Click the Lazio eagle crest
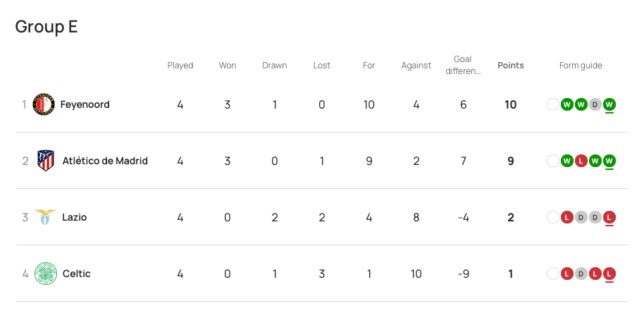This screenshot has height=318, width=644. pos(46,217)
